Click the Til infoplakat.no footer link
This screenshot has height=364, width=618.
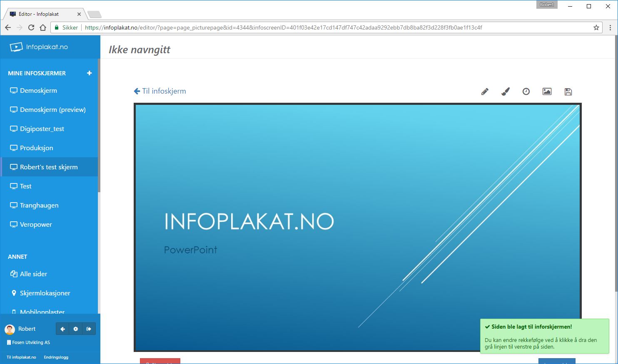pos(21,357)
